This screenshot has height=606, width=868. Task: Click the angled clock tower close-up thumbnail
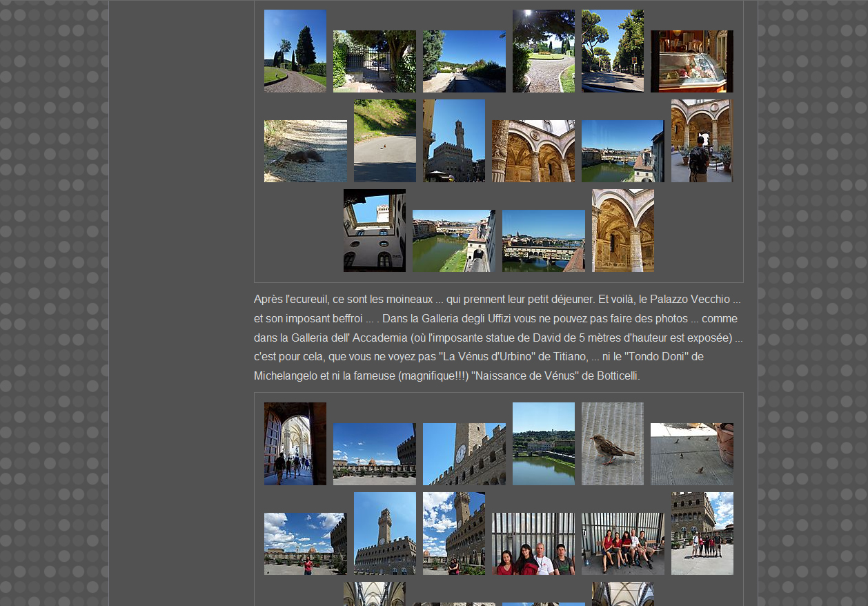[x=464, y=454]
